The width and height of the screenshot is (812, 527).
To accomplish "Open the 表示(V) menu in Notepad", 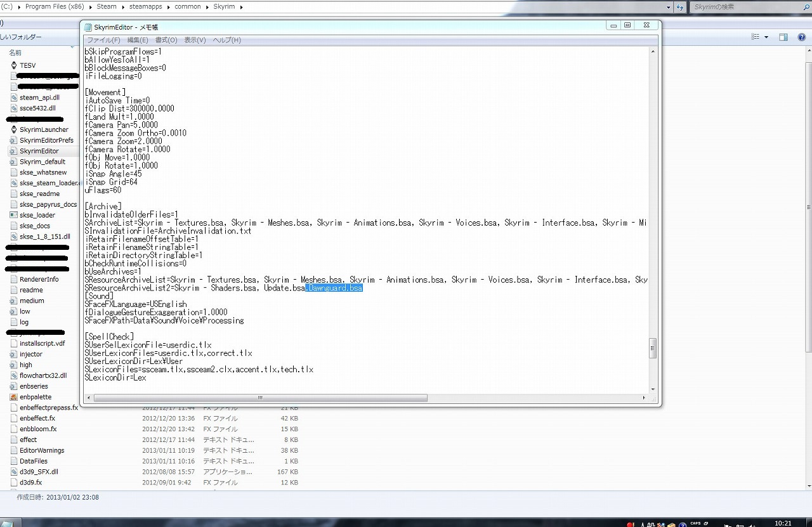I will 195,40.
